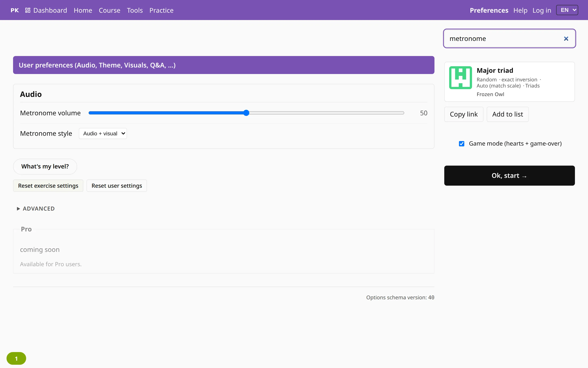
Task: Toggle Game mode hearts checkbox
Action: 461,144
